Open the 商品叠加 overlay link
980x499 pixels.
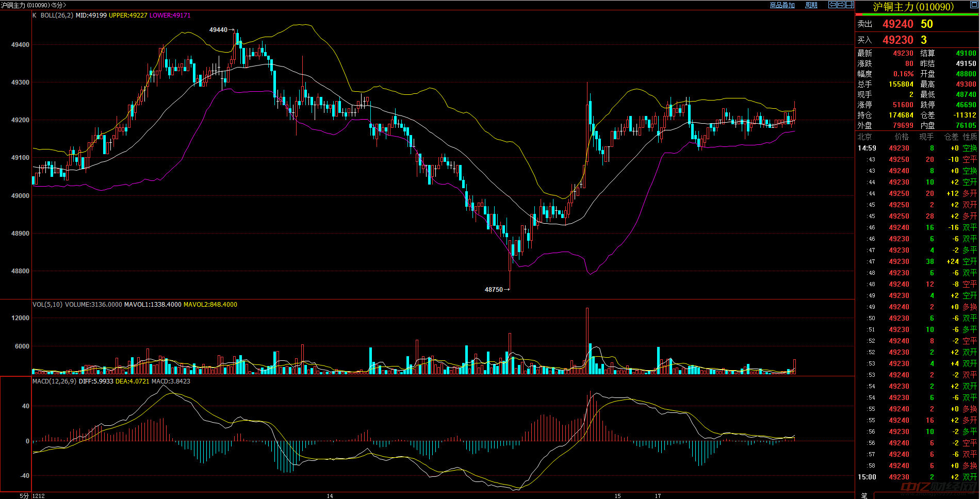click(x=782, y=5)
